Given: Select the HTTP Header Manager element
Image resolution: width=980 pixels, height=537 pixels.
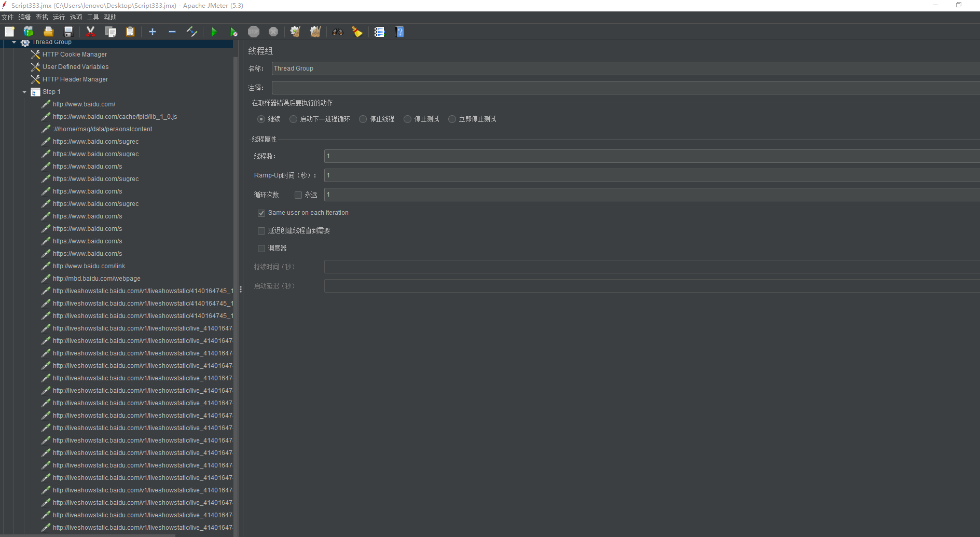Looking at the screenshot, I should click(75, 79).
